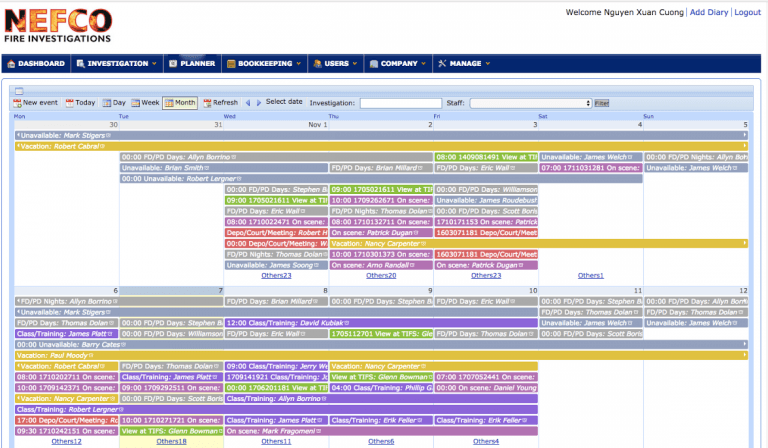Screen dimensions: 768x448
Task: Switch calendar to Week view
Action: coord(145,103)
